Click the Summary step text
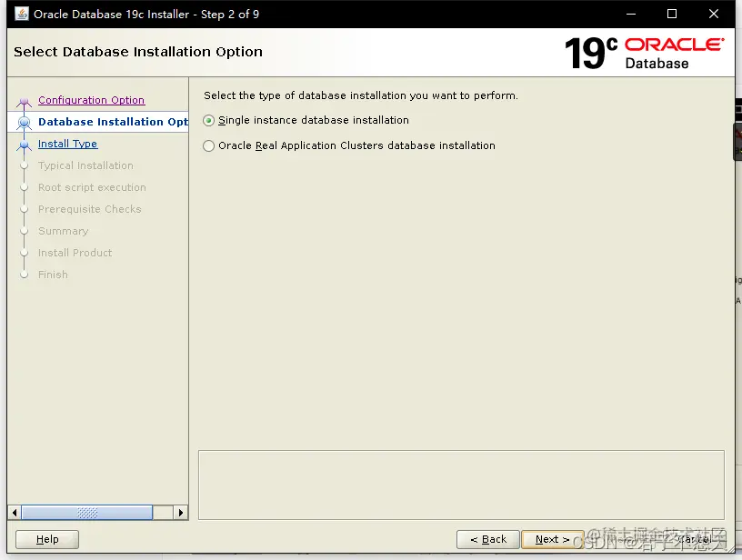This screenshot has height=560, width=742. (x=63, y=231)
